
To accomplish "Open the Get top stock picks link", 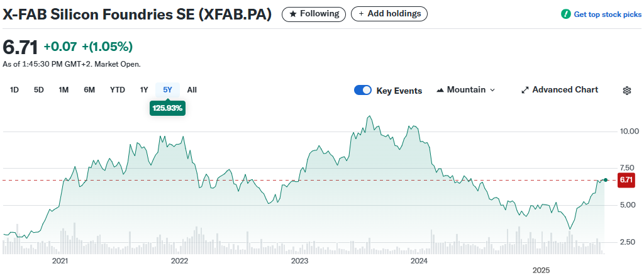I will 606,14.
